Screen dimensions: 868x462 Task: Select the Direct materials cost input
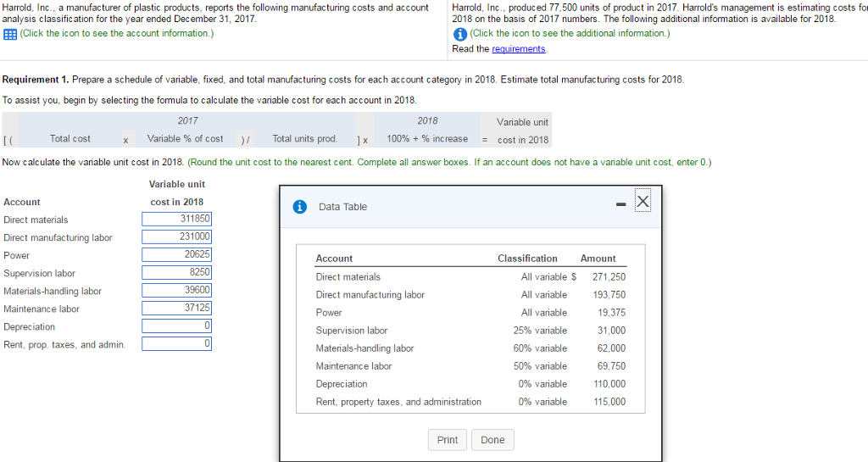tap(176, 219)
